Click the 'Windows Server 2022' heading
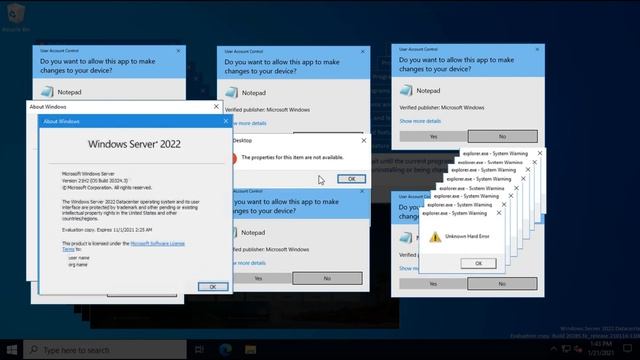Image resolution: width=640 pixels, height=360 pixels. coord(134,144)
